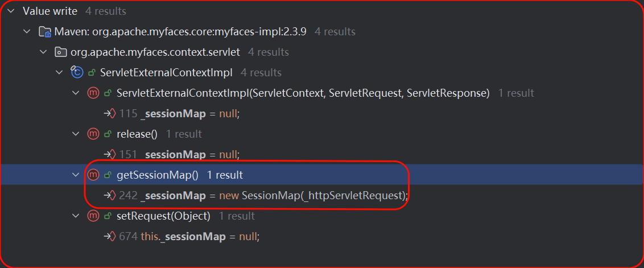Open line 242 new SessionMap usage

262,196
